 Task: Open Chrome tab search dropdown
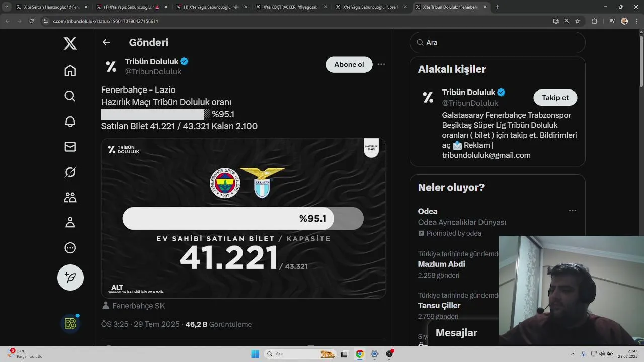pyautogui.click(x=7, y=7)
